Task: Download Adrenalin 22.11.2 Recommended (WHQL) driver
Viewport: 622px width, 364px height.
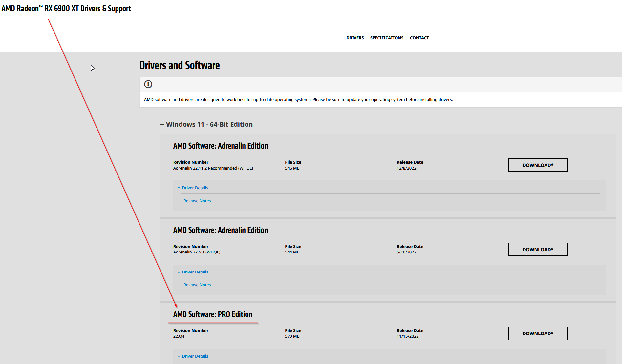Action: coord(538,165)
